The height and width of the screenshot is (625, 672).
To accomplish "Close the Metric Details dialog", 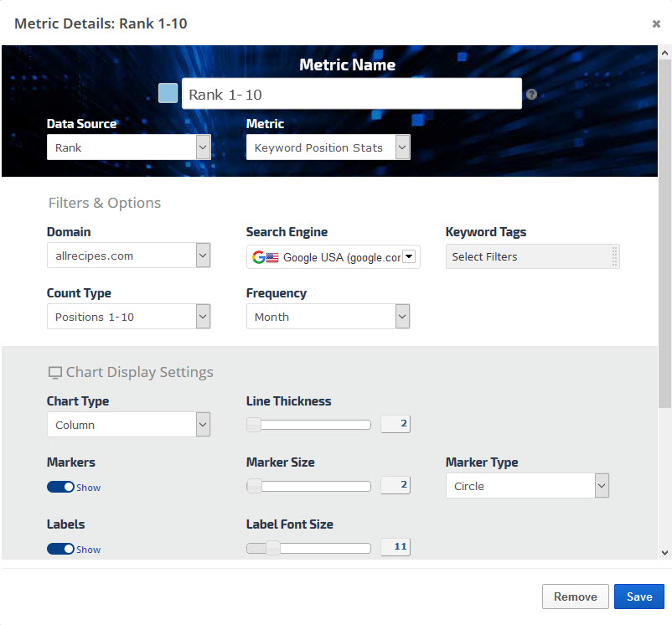I will (x=656, y=24).
